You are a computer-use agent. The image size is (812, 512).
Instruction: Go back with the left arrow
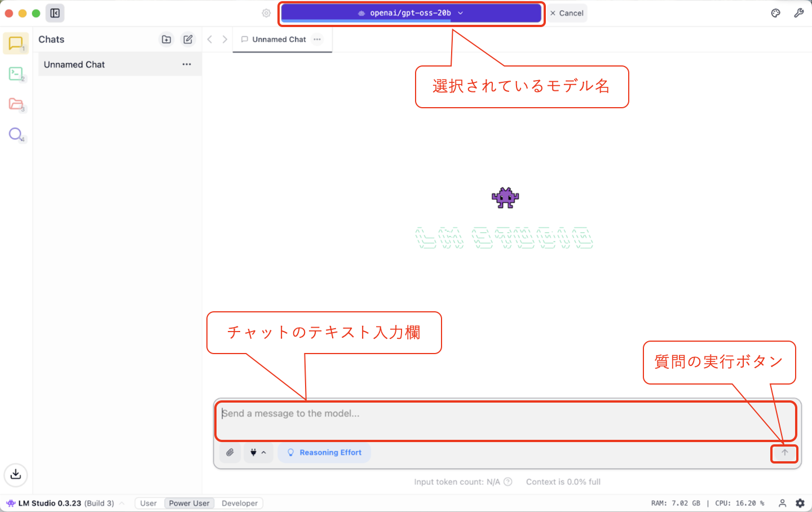210,39
